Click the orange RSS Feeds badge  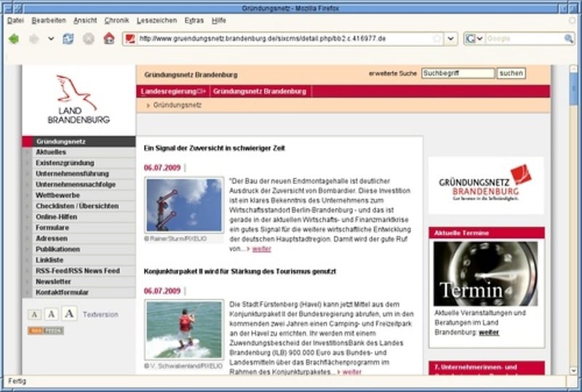pyautogui.click(x=46, y=331)
